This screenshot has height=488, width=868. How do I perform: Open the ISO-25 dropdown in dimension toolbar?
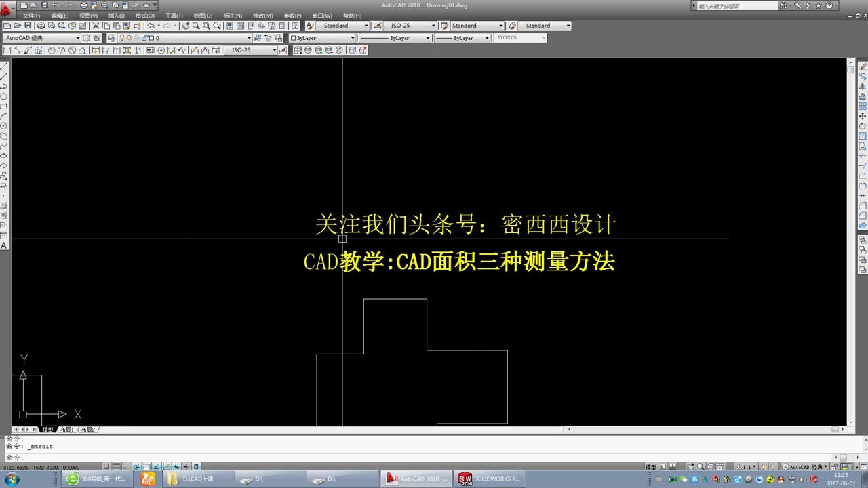coord(251,50)
